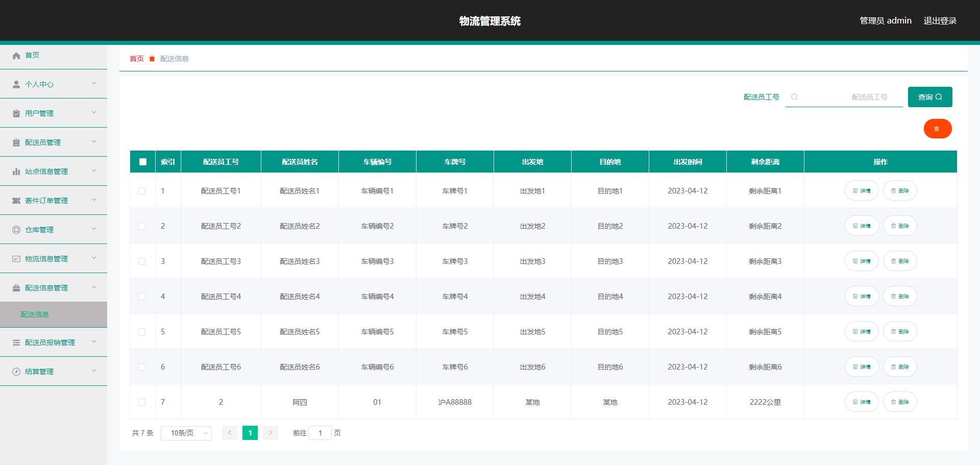980x465 pixels.
Task: Check the checkbox for row 5
Action: pos(142,332)
